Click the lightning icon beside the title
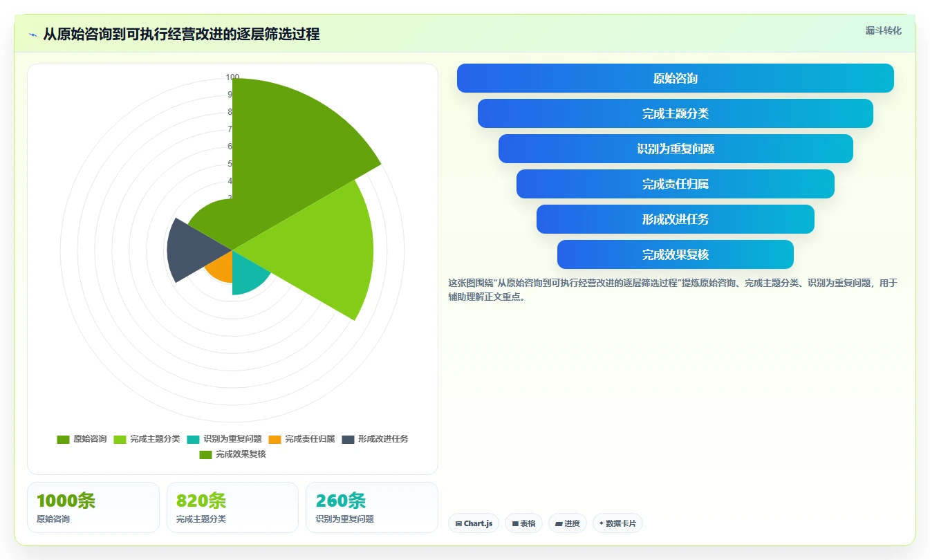The height and width of the screenshot is (560, 930). pyautogui.click(x=33, y=35)
